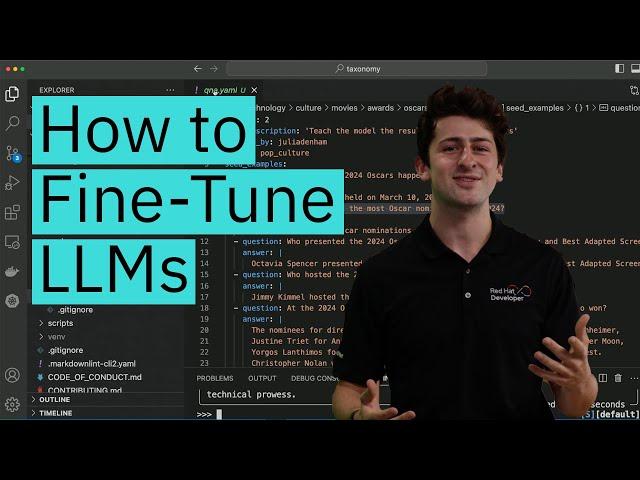Click the green macOS fullscreen button
640x480 pixels.
[x=22, y=69]
